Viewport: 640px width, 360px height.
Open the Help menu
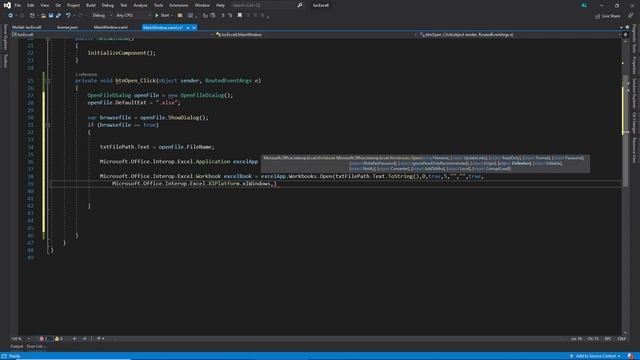[x=220, y=5]
